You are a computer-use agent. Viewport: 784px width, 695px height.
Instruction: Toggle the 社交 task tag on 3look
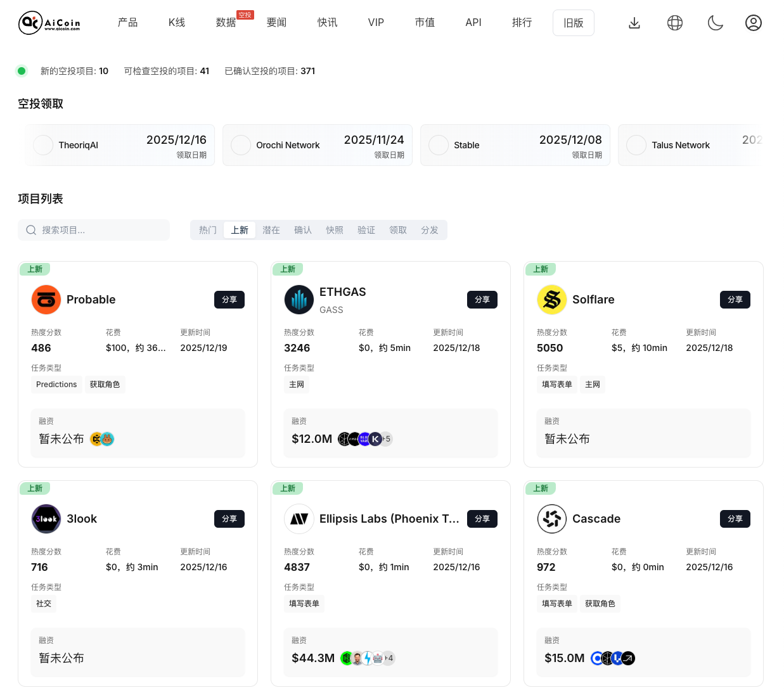pyautogui.click(x=43, y=603)
